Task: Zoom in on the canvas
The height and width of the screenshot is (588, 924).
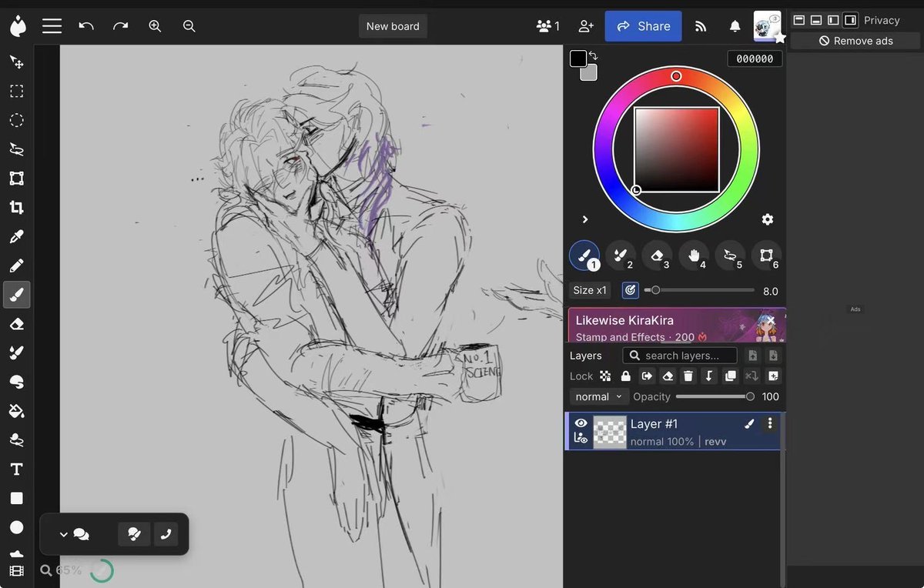Action: coord(155,26)
